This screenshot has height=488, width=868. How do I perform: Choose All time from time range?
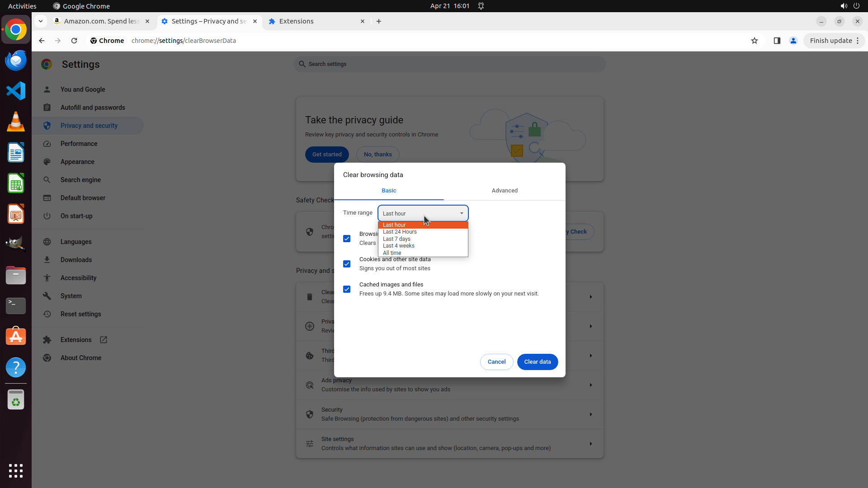click(392, 253)
